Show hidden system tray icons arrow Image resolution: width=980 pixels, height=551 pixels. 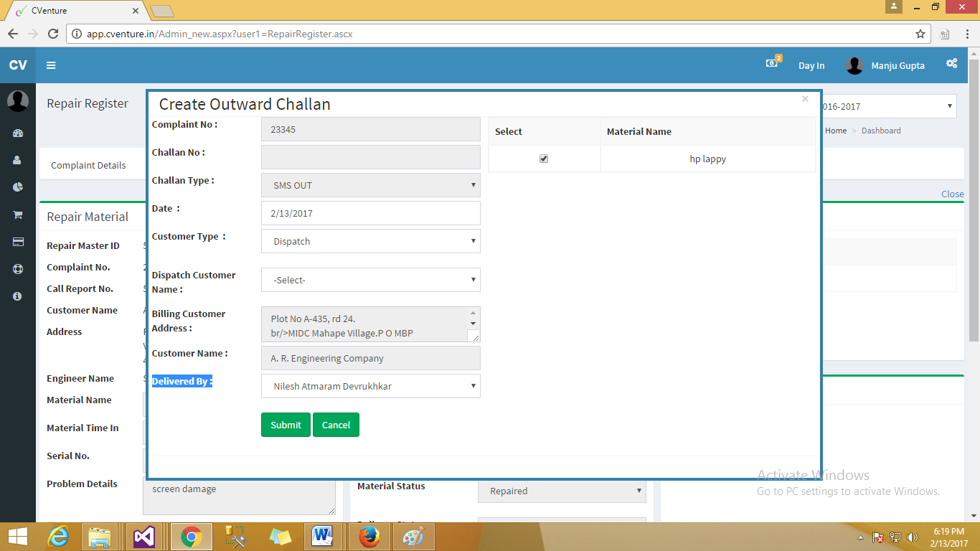point(861,537)
